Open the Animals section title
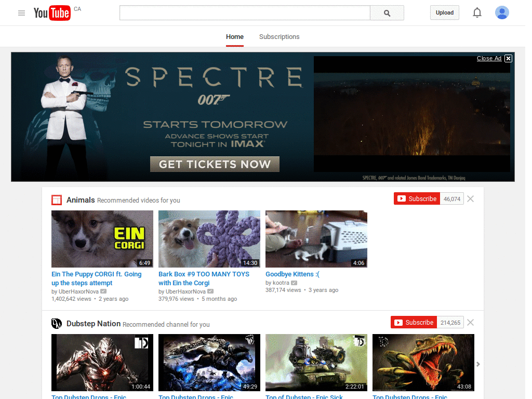This screenshot has width=532, height=399. point(81,200)
